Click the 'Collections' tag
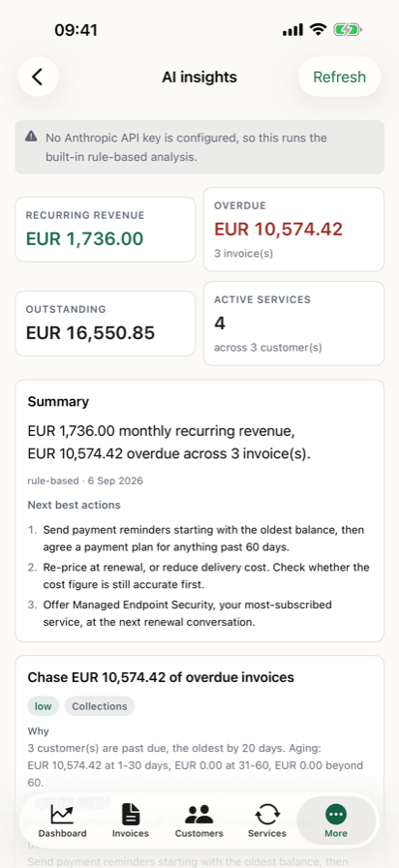This screenshot has width=399, height=868. pyautogui.click(x=100, y=706)
